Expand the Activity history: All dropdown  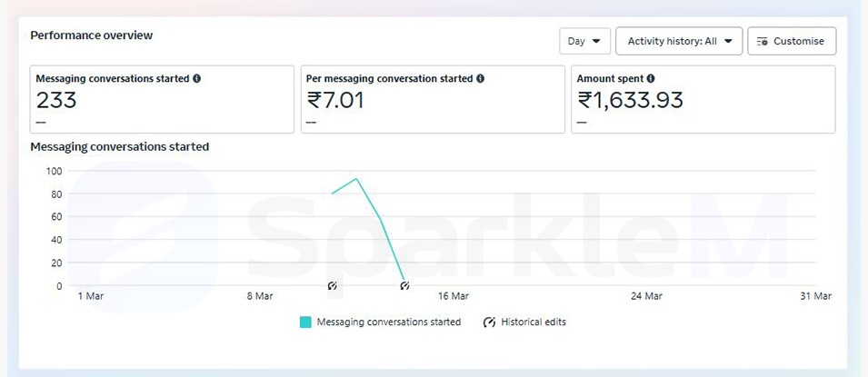click(x=679, y=41)
